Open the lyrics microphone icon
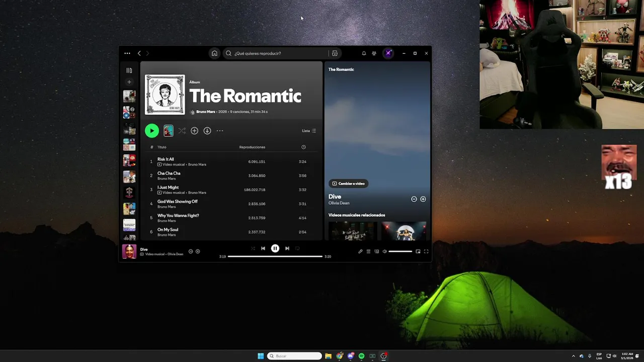The width and height of the screenshot is (644, 362). pos(360,251)
